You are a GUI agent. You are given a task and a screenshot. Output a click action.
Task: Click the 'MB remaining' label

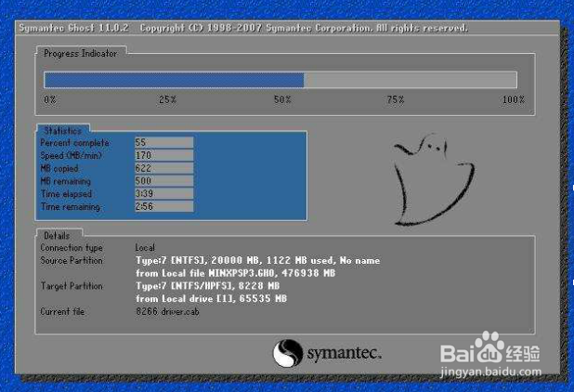66,181
